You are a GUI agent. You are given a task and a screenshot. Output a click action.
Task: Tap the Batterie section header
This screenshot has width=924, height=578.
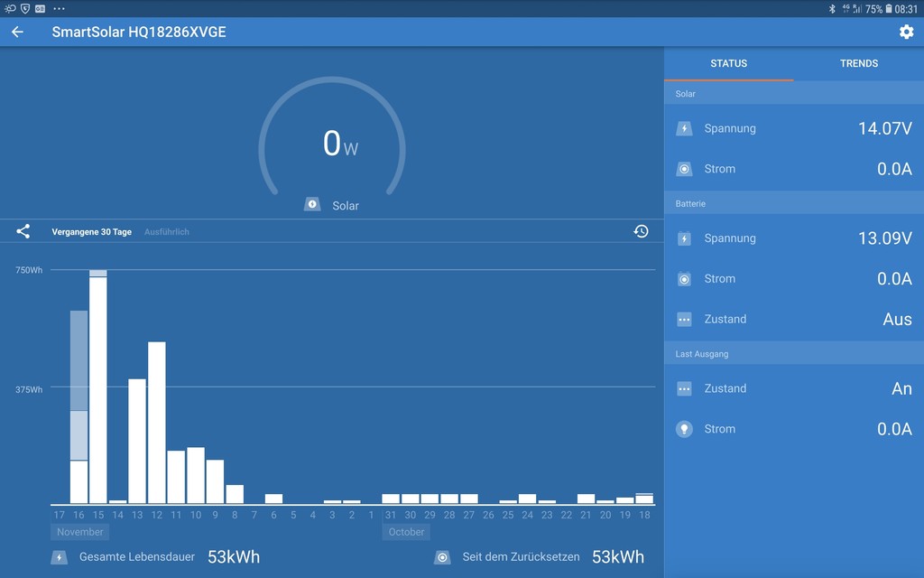pos(794,203)
